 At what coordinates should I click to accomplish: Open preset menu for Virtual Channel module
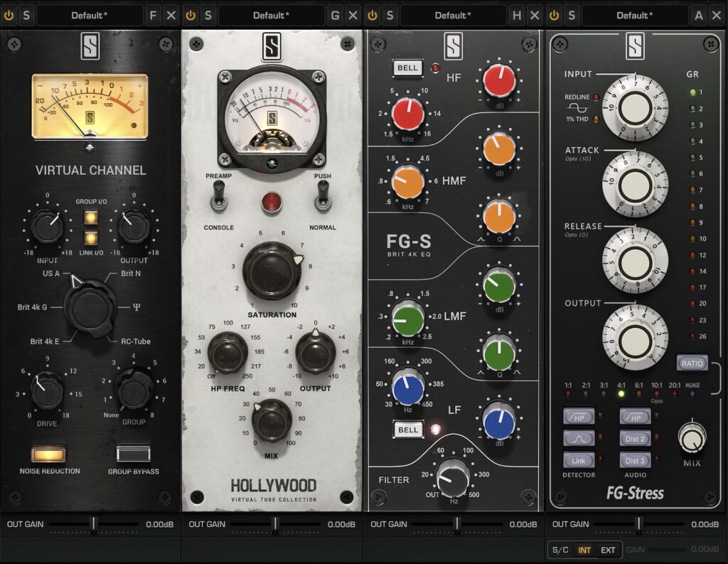tap(90, 16)
